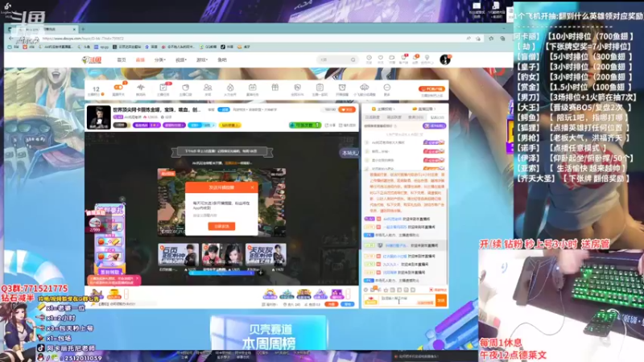Open the 主播榜 streamer ranking expander
644x362 pixels.
385,109
